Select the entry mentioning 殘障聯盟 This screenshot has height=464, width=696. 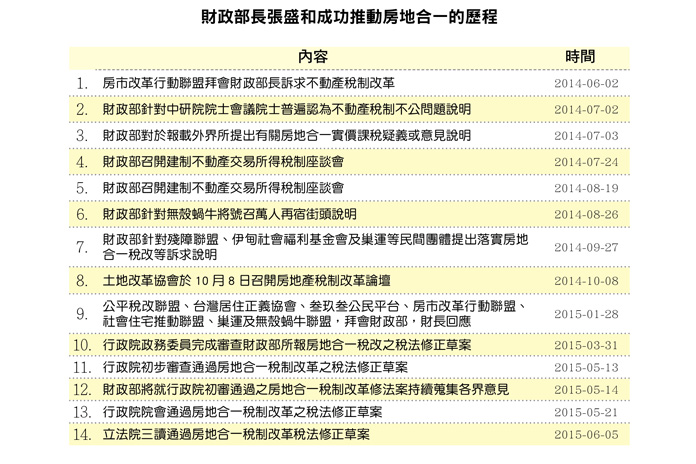pyautogui.click(x=315, y=247)
